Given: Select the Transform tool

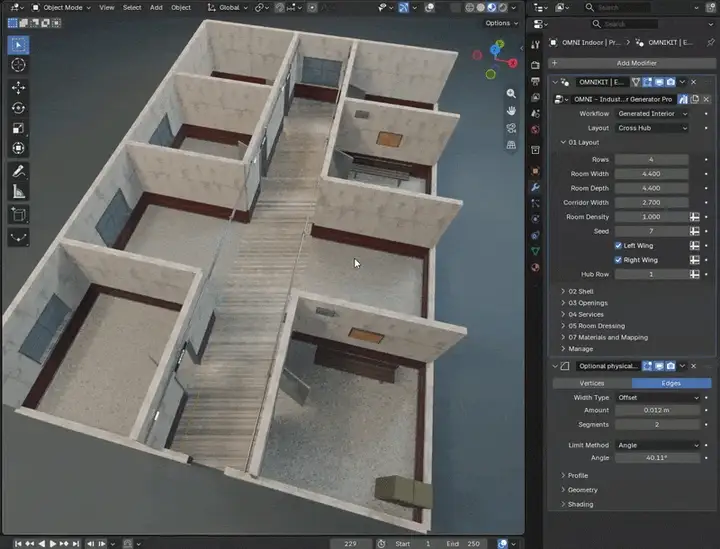Looking at the screenshot, I should pos(18,148).
